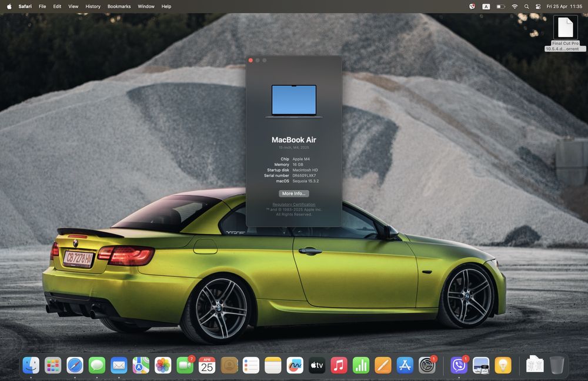
Task: Open the Apple TV app
Action: click(x=317, y=365)
